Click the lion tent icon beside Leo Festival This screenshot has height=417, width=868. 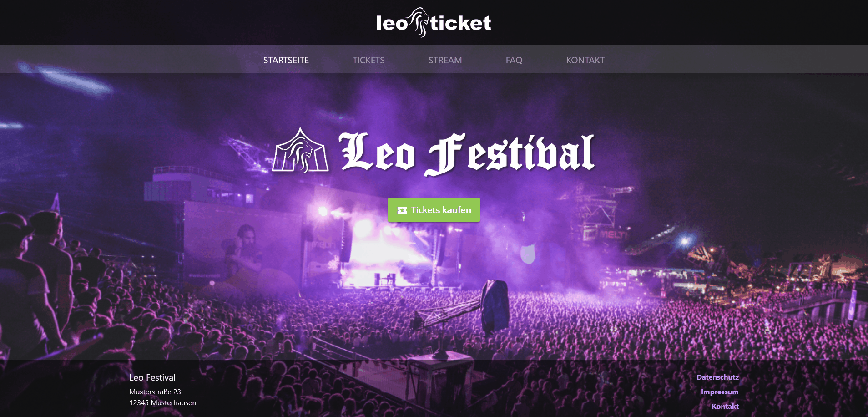click(x=300, y=150)
